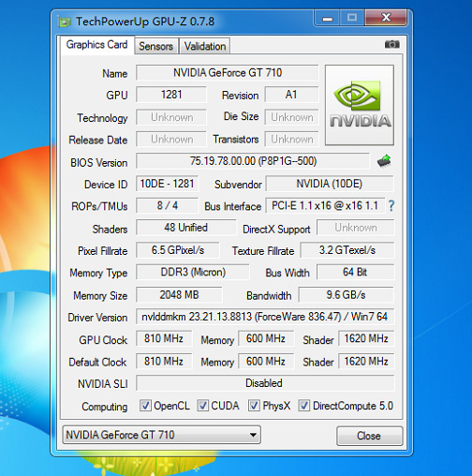
Task: Click the Shaders 48 Unified field
Action: tap(186, 228)
